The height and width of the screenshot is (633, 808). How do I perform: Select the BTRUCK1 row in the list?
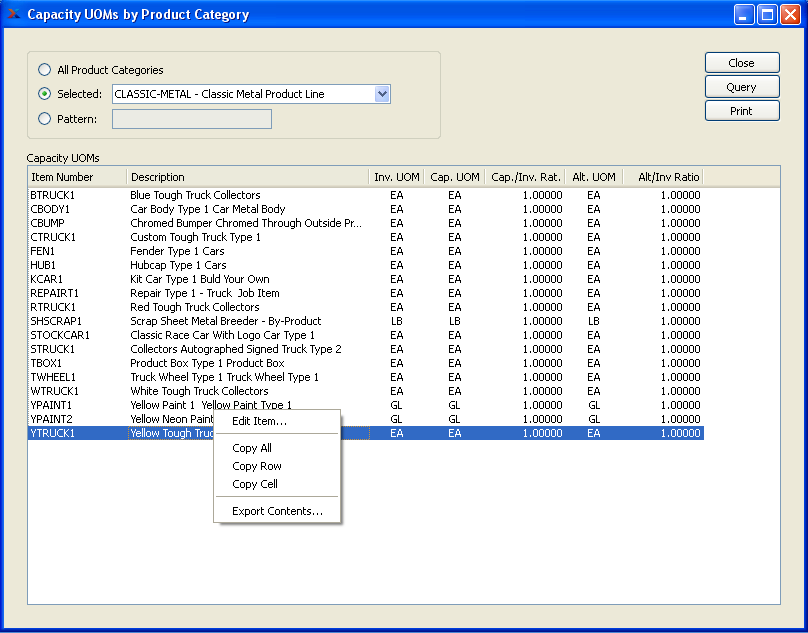[x=53, y=195]
